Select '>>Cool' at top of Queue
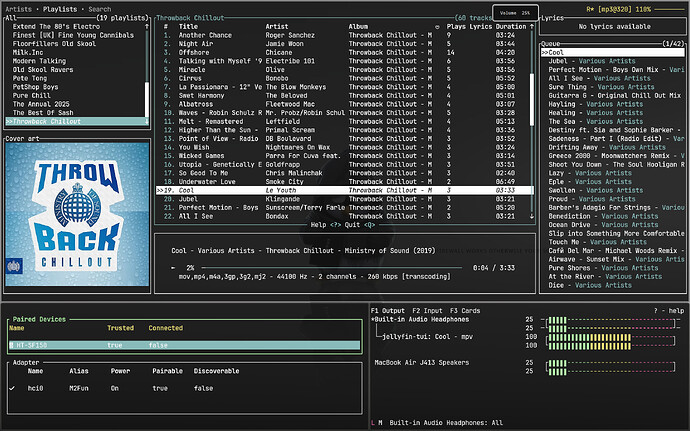Viewport: 690px width, 431px height. pyautogui.click(x=613, y=52)
